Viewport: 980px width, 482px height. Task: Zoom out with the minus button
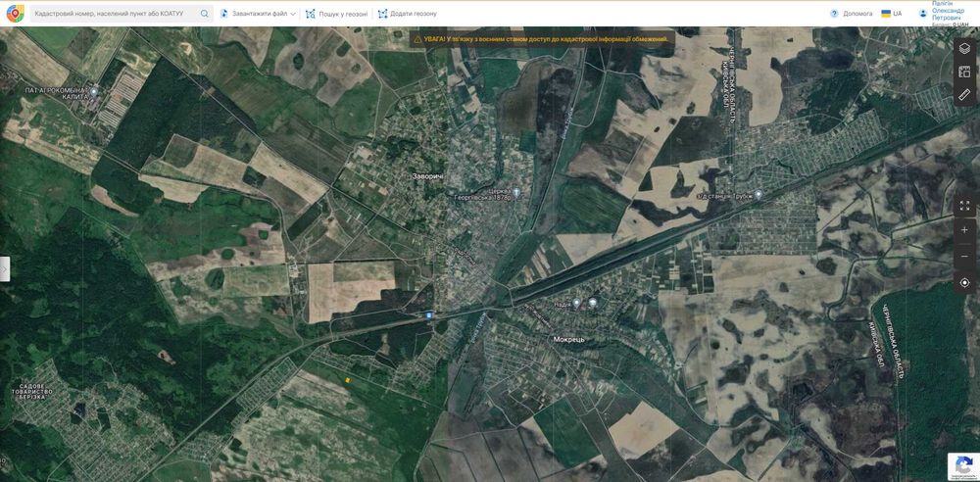pyautogui.click(x=964, y=257)
